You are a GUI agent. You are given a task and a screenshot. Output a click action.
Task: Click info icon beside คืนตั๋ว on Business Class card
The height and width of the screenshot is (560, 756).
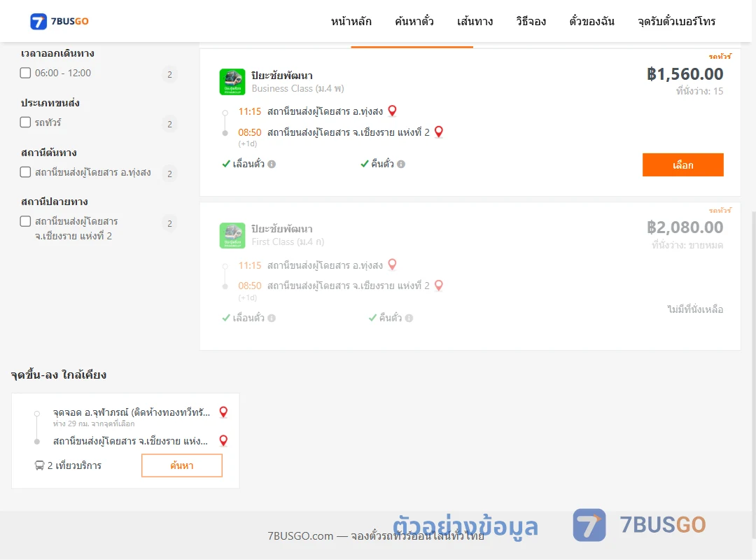point(401,164)
